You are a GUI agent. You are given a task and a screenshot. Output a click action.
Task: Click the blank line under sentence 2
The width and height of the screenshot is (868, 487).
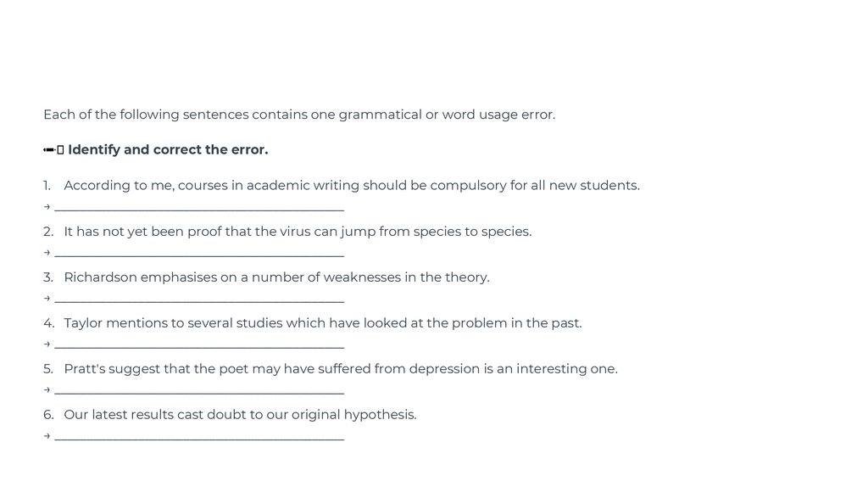click(x=199, y=253)
